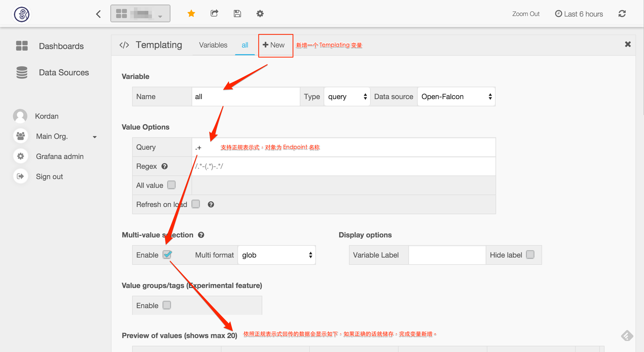Click the New variable tab
644x352 pixels.
[x=274, y=45]
